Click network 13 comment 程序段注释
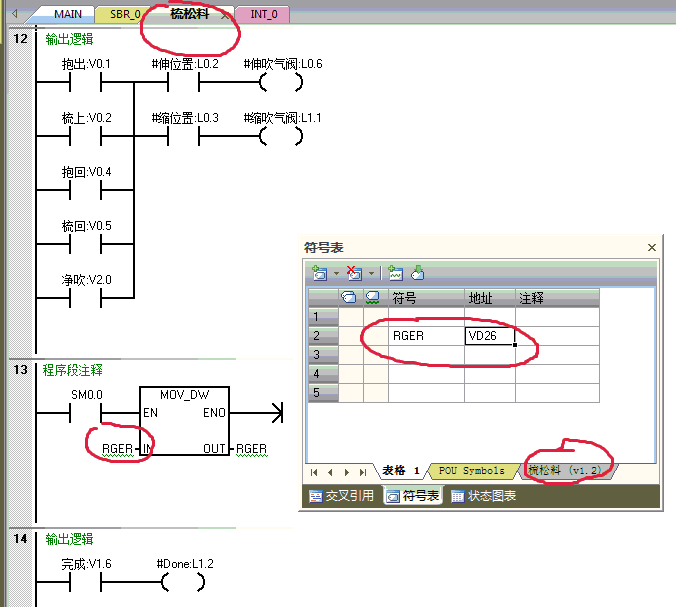Viewport: 676px width, 607px height. (72, 370)
